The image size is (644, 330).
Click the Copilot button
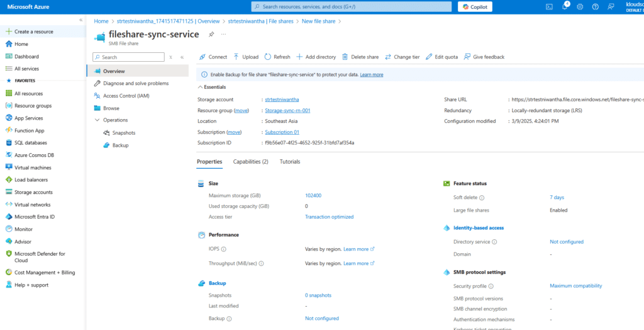pos(475,7)
